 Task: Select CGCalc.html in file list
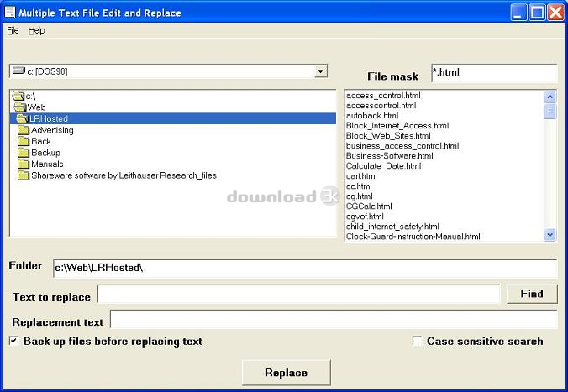(x=369, y=206)
